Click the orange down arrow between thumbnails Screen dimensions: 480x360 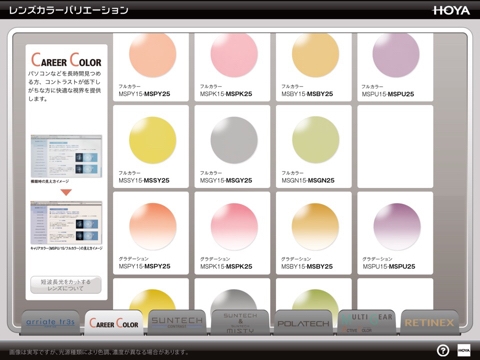tap(66, 192)
